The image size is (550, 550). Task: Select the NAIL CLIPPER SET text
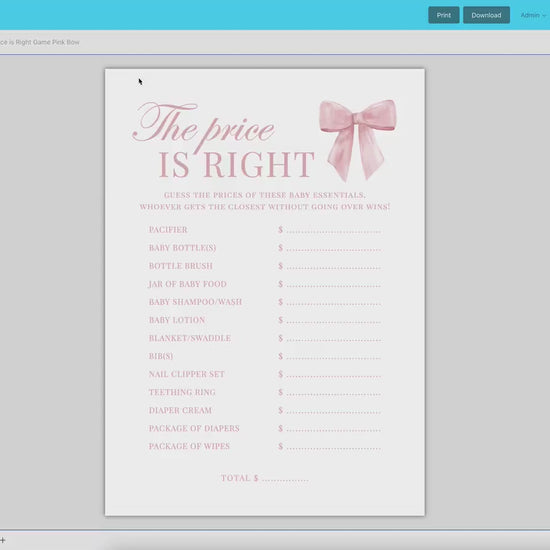coord(187,374)
